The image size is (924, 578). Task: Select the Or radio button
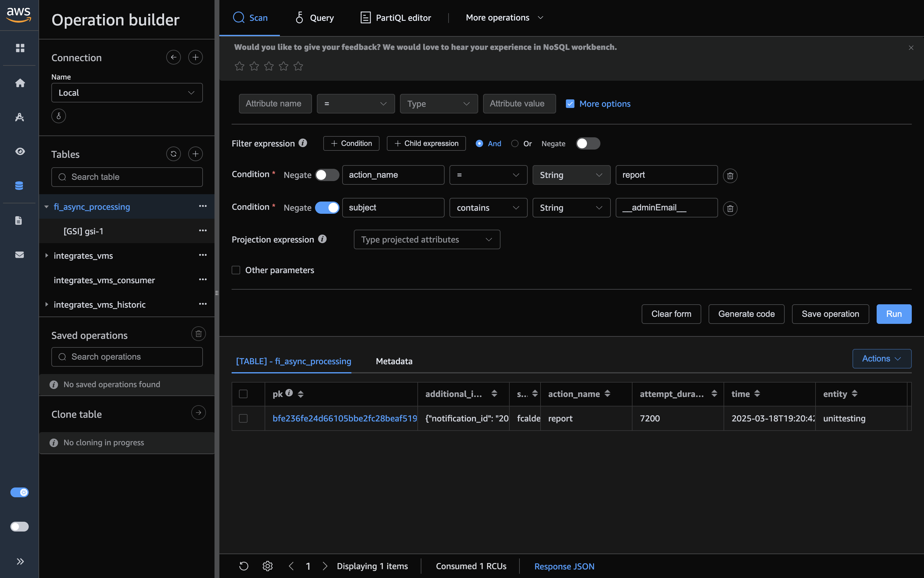click(x=515, y=143)
